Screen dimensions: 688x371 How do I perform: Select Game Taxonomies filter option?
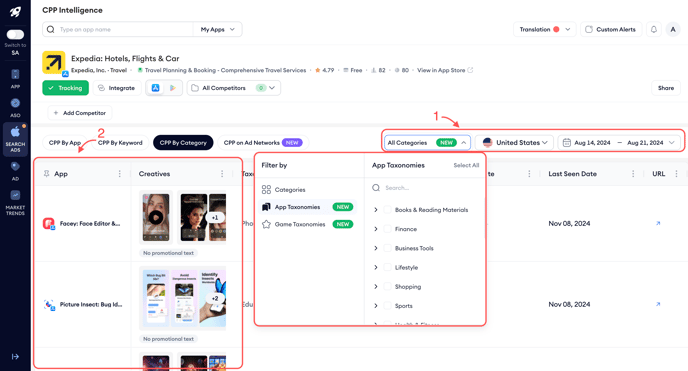click(307, 224)
